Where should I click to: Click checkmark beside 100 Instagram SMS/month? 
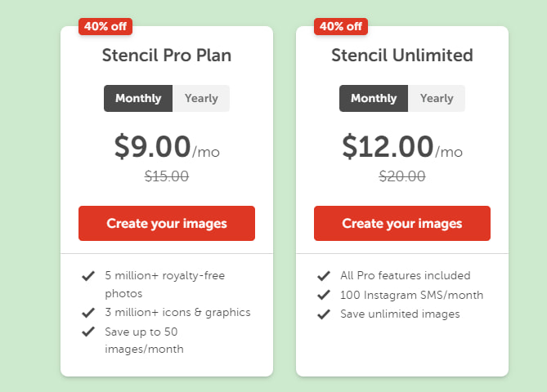point(324,295)
